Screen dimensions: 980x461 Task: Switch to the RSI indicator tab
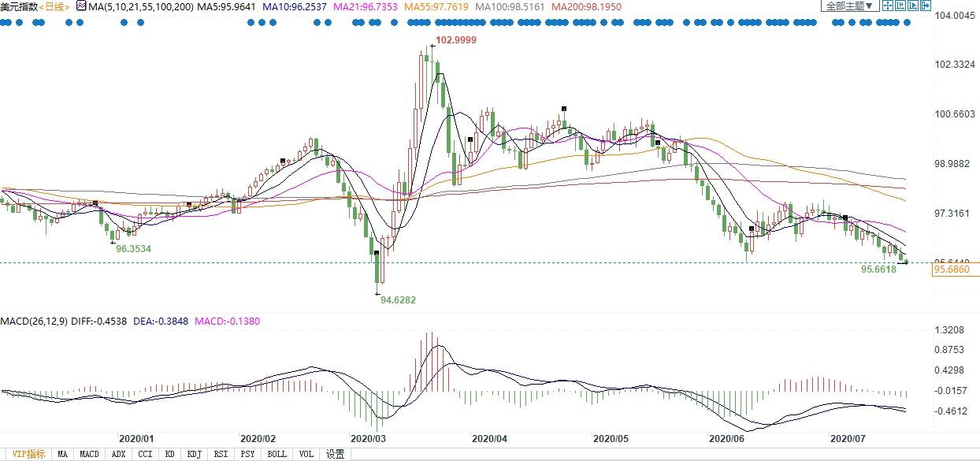click(x=221, y=454)
